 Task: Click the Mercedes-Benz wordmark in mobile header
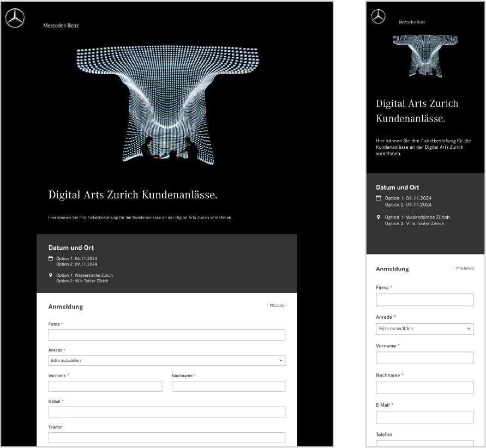pos(411,22)
